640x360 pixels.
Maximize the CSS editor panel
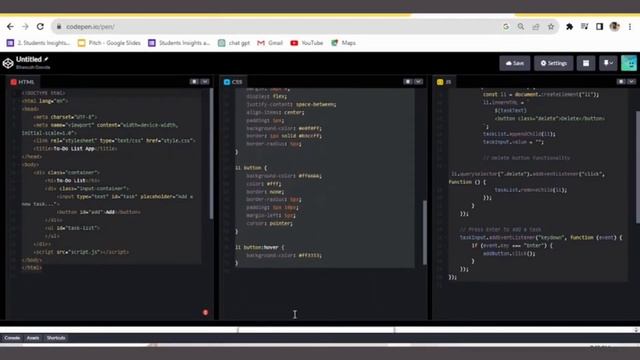pos(408,82)
